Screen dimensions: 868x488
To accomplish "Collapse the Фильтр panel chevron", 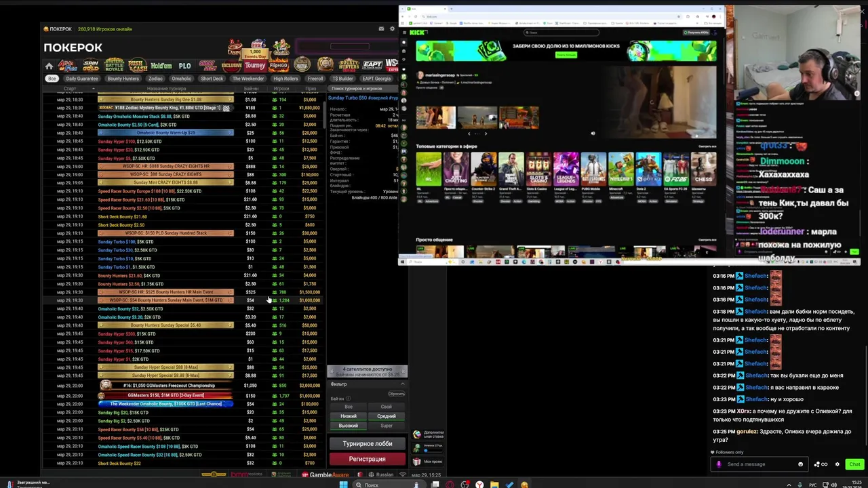I will (402, 384).
